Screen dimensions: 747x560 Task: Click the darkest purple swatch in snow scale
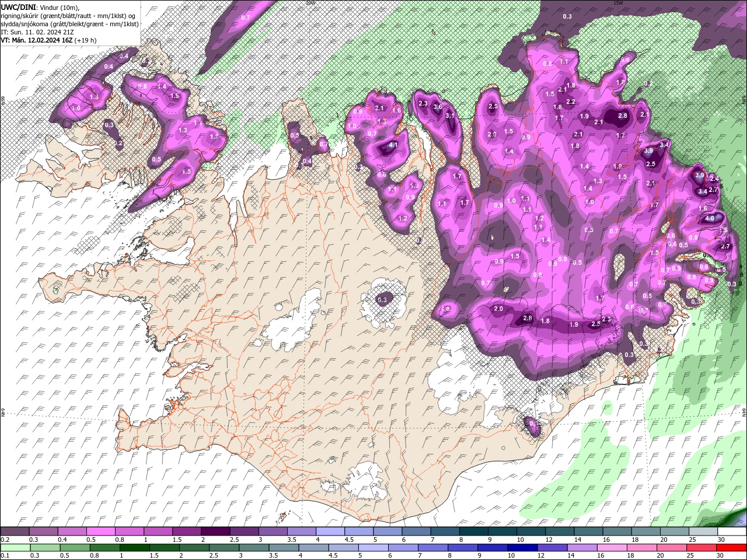click(215, 531)
